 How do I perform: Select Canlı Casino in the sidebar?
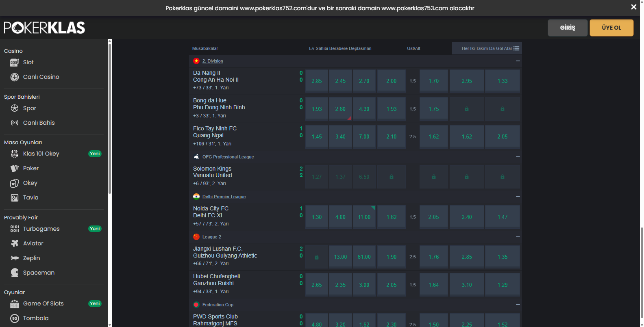(x=41, y=77)
